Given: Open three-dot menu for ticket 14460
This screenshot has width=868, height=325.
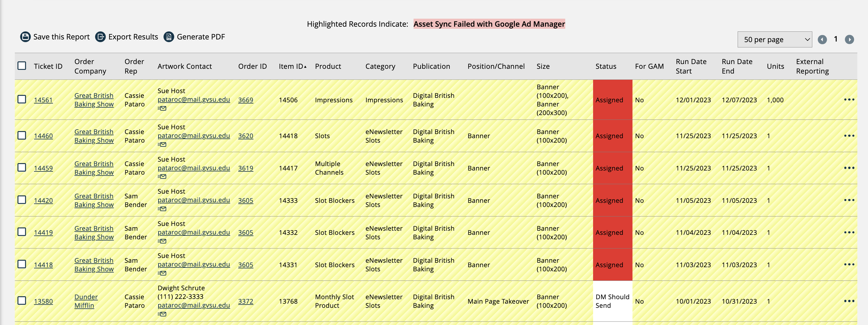Looking at the screenshot, I should click(x=849, y=136).
